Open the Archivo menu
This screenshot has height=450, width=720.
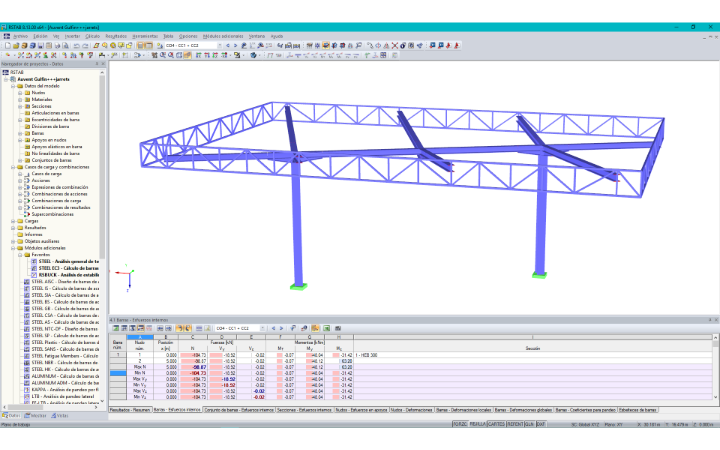(x=21, y=36)
